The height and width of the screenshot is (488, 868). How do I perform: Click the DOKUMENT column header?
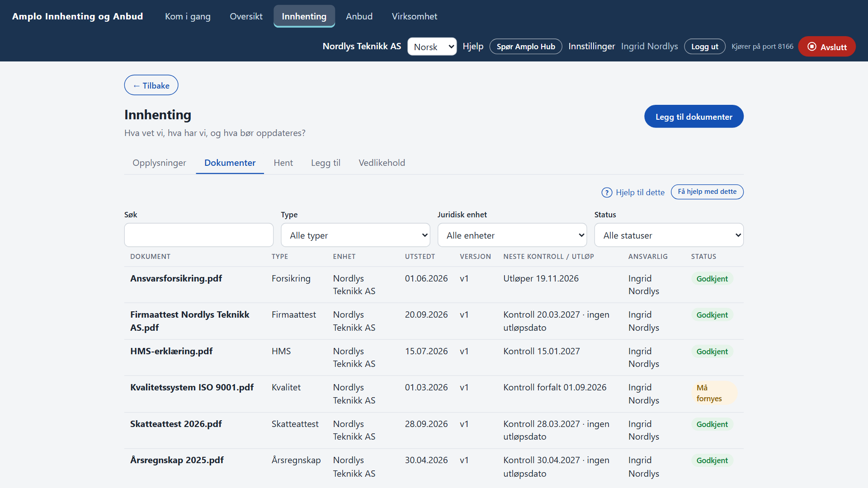[150, 257]
